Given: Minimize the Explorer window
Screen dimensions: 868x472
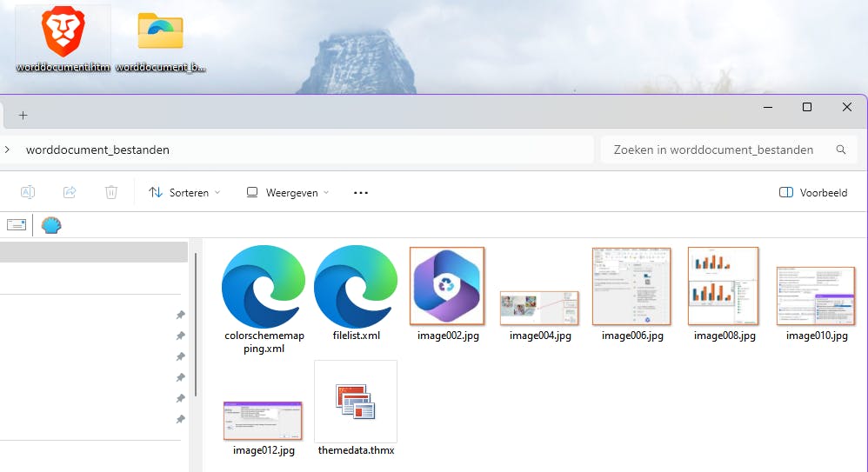Looking at the screenshot, I should (x=768, y=107).
